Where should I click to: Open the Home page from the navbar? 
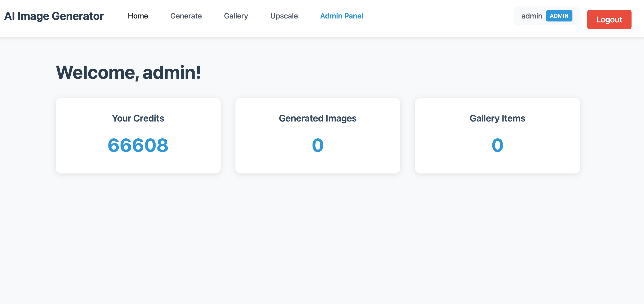138,16
